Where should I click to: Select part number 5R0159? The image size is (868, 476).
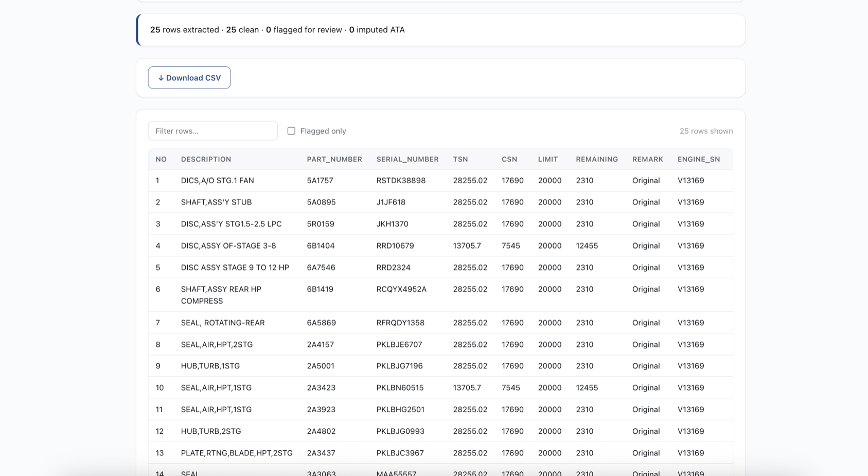[x=321, y=224]
